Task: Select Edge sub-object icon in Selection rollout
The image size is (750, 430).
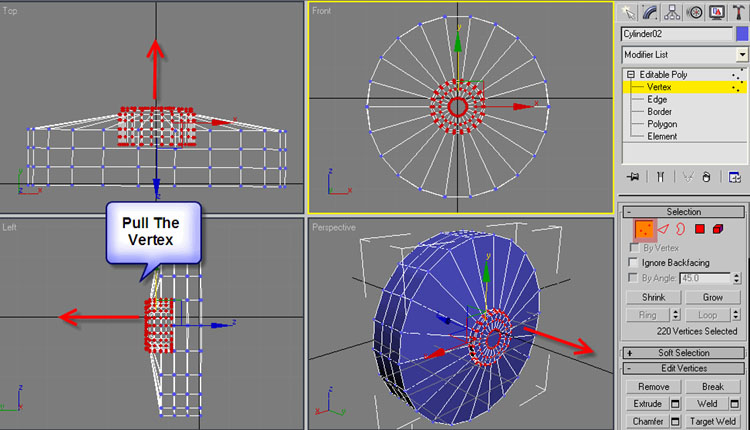Action: 661,229
